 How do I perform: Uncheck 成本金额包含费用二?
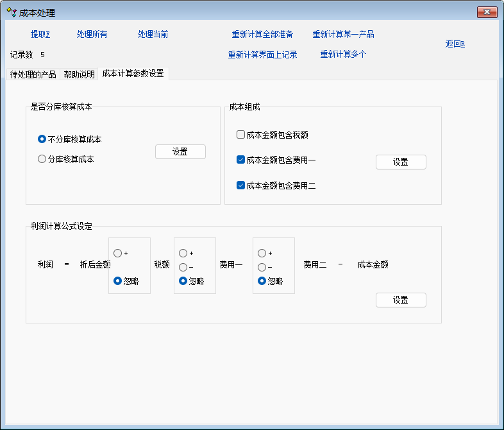240,185
